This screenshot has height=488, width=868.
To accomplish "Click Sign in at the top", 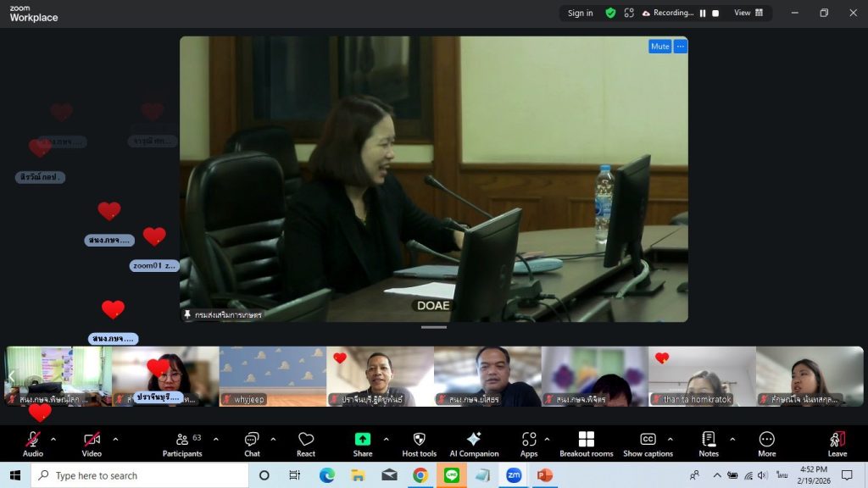I will pos(580,13).
